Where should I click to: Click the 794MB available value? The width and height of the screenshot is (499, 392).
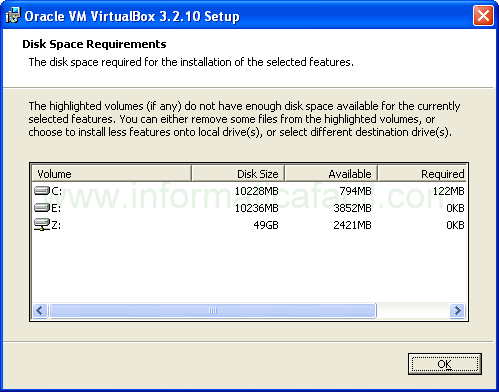(x=355, y=191)
